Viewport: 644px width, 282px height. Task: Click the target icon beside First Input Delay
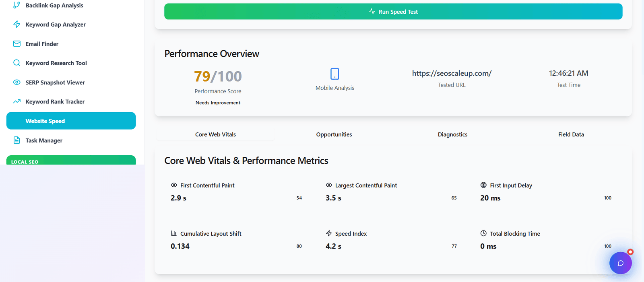(x=483, y=185)
